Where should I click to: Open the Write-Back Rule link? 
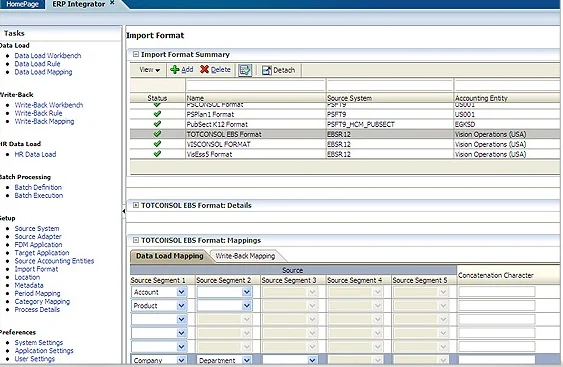click(38, 113)
